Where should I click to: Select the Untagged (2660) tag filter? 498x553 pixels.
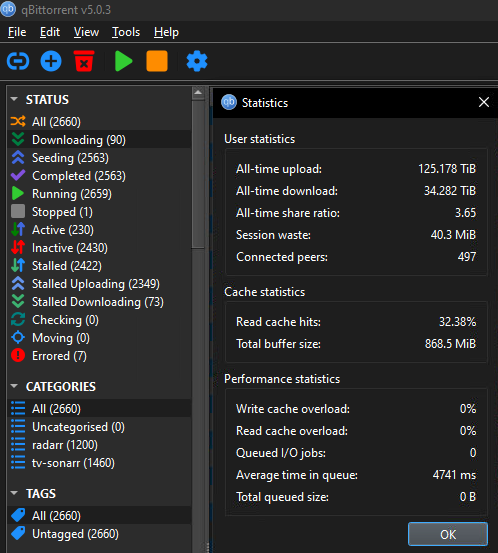(99, 533)
